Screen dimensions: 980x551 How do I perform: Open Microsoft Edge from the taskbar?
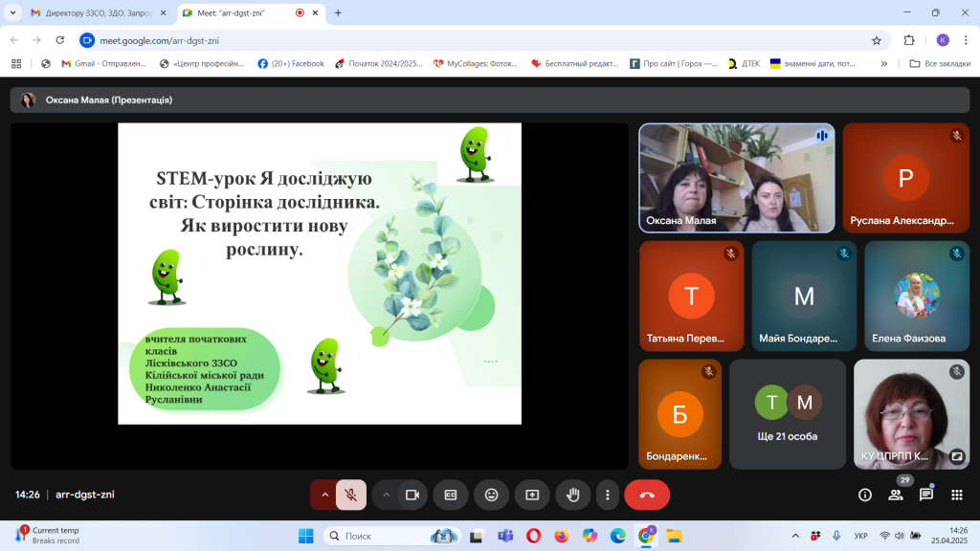tap(617, 536)
